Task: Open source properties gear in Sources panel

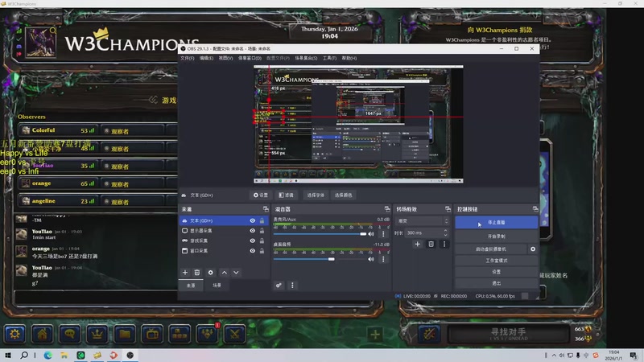Action: click(x=211, y=273)
